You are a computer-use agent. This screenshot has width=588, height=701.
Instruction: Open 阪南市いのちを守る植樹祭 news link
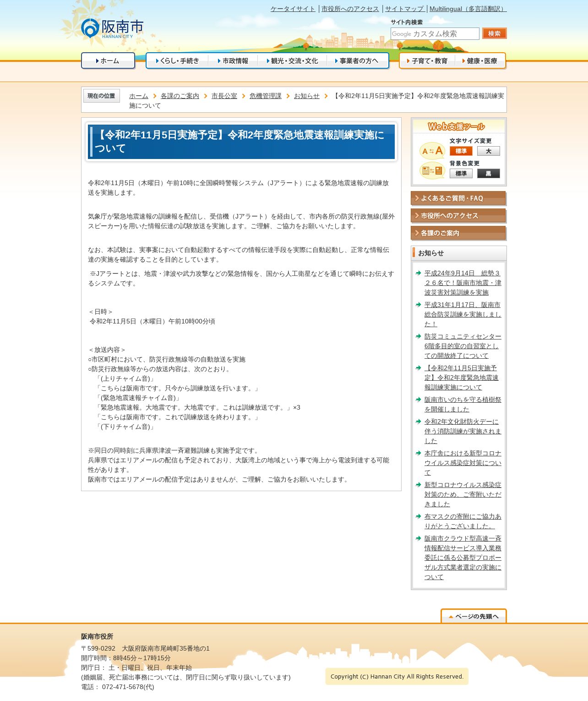463,405
